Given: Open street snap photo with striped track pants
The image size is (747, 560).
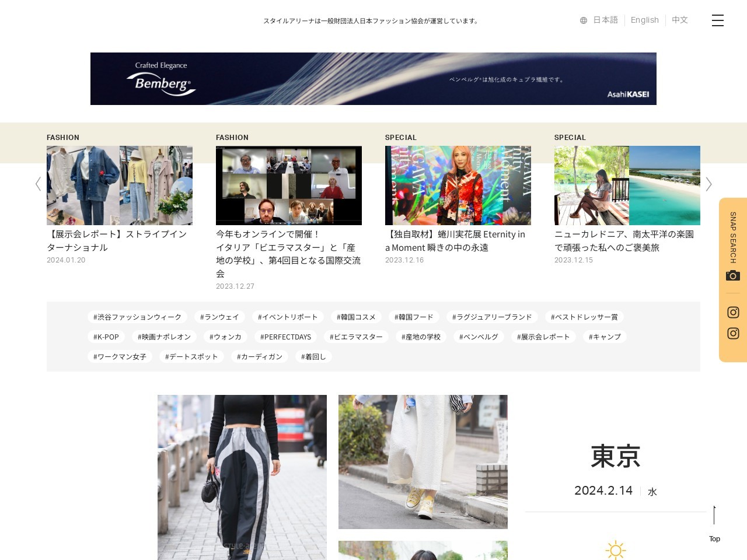Looking at the screenshot, I should (242, 477).
